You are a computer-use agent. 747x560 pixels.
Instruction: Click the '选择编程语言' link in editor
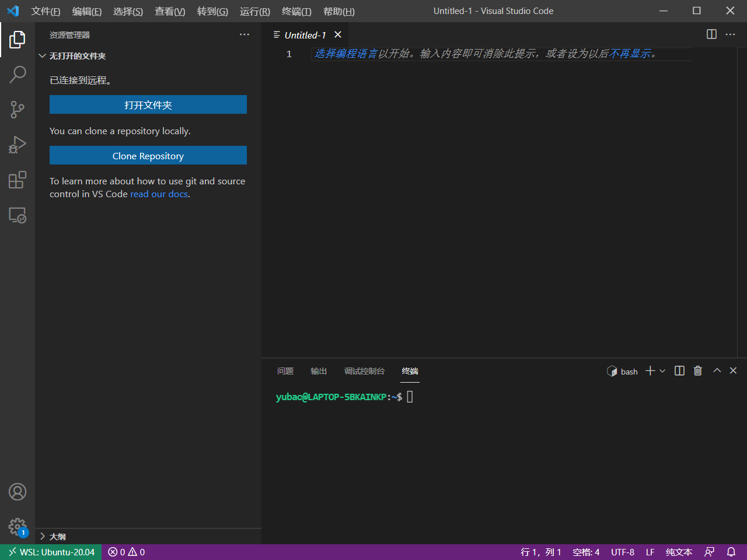pos(345,54)
